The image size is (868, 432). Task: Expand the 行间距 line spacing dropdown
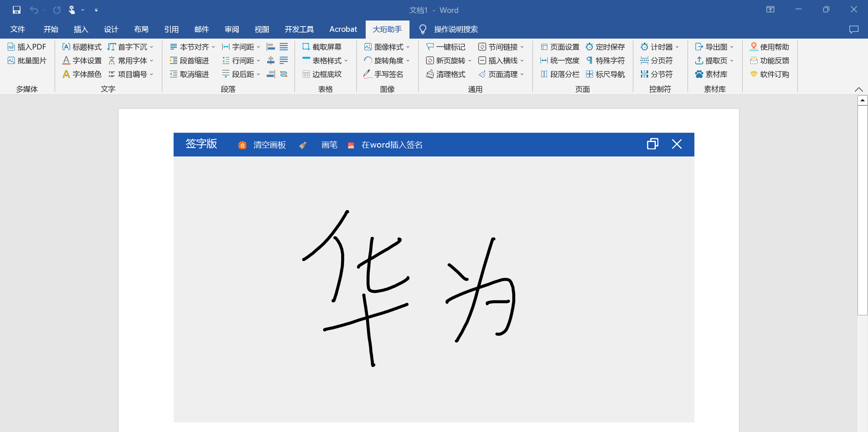pyautogui.click(x=258, y=60)
